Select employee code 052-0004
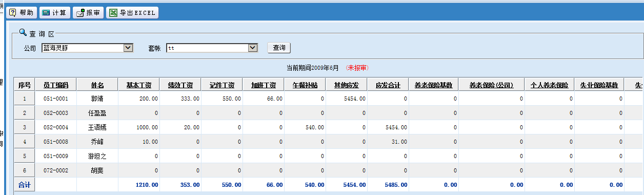 (x=56, y=127)
